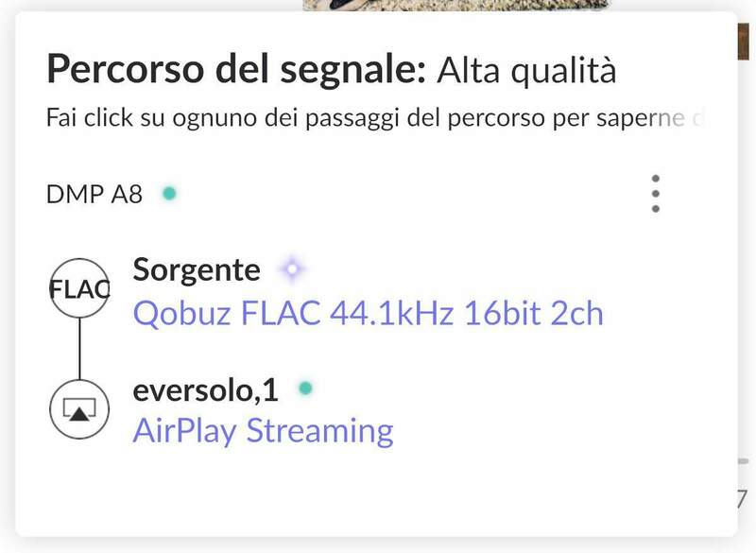Image resolution: width=756 pixels, height=553 pixels.
Task: Click the green dot next to DMP A8
Action: tap(169, 194)
